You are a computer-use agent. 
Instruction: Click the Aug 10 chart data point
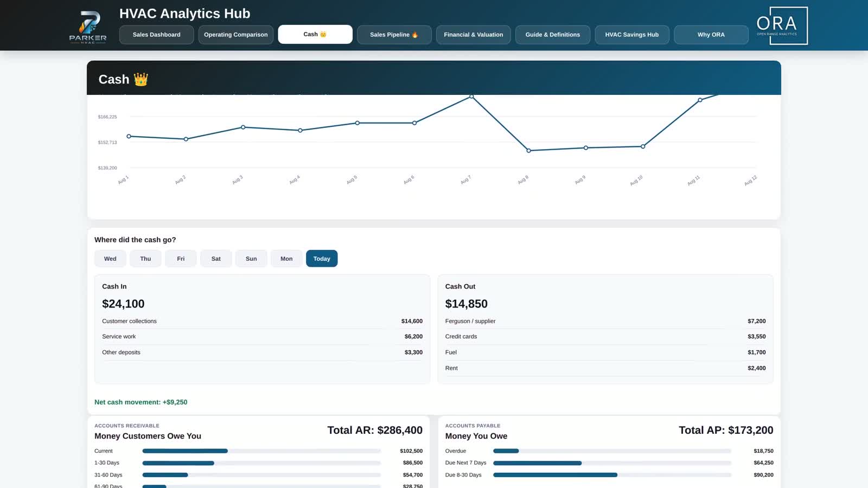click(x=643, y=146)
